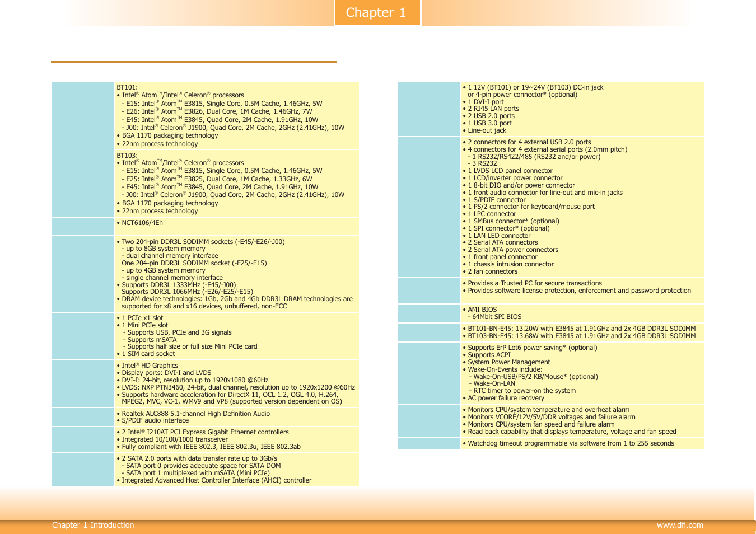The height and width of the screenshot is (534, 756).
Task: Click the 2 SATA 2.0 ports line
Action: (197, 458)
